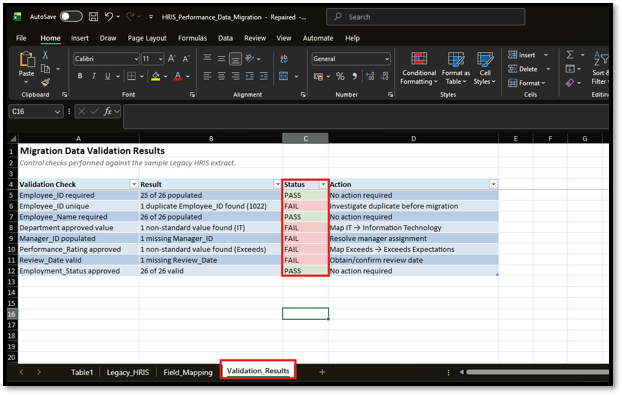Click in the formula bar

[366, 116]
